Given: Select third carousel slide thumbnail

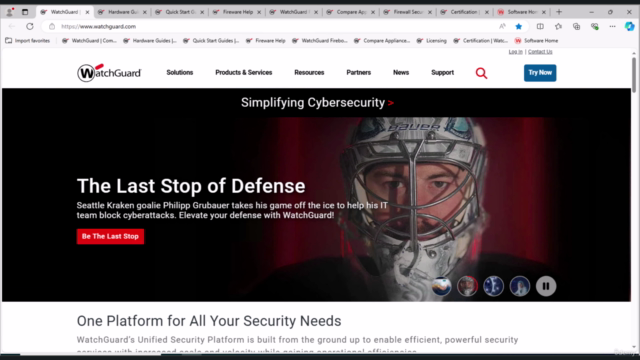Looking at the screenshot, I should click(x=493, y=286).
